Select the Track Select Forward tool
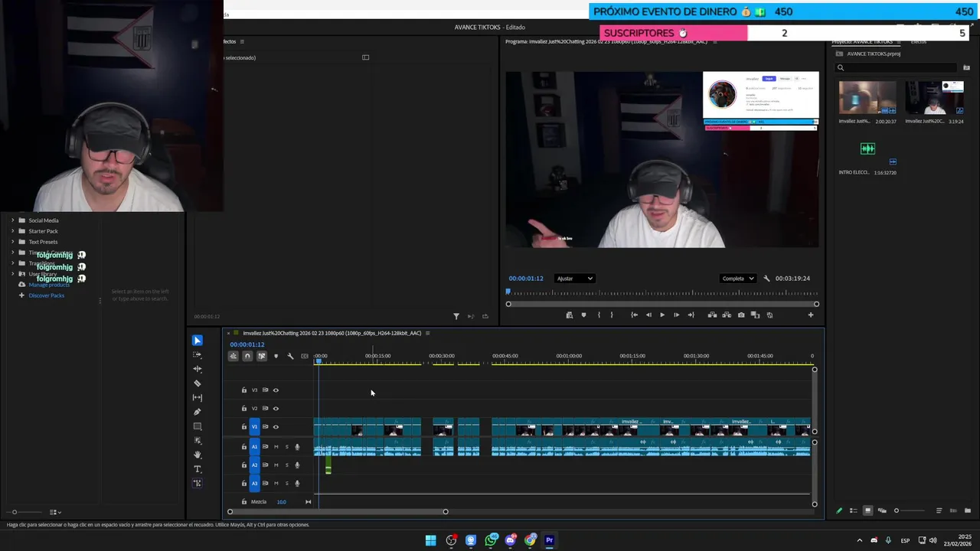 pyautogui.click(x=198, y=355)
